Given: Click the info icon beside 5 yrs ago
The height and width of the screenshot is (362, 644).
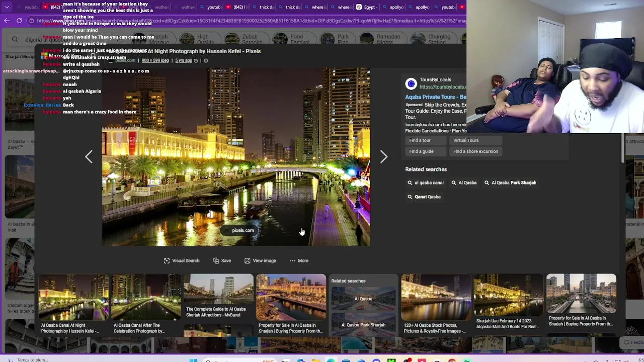Looking at the screenshot, I should click(205, 60).
